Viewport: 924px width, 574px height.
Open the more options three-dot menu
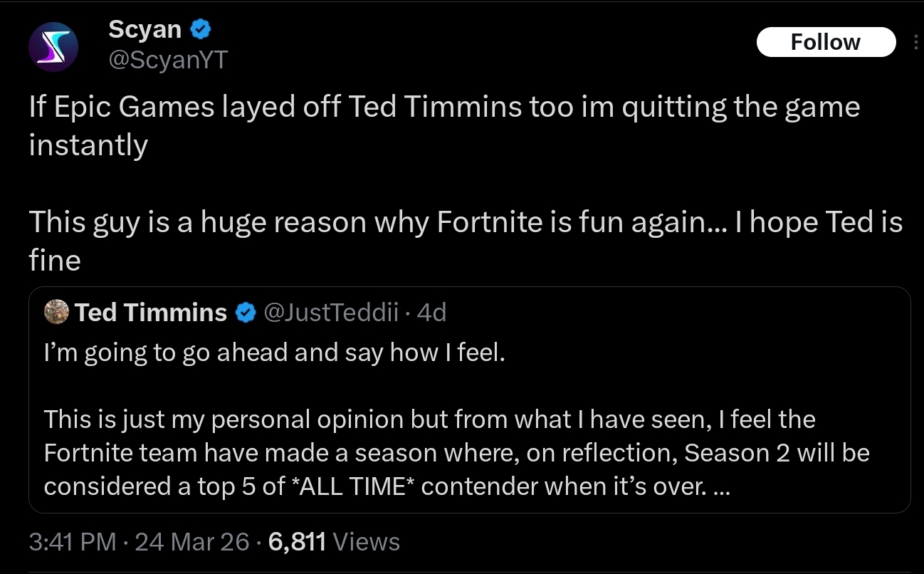[x=915, y=42]
